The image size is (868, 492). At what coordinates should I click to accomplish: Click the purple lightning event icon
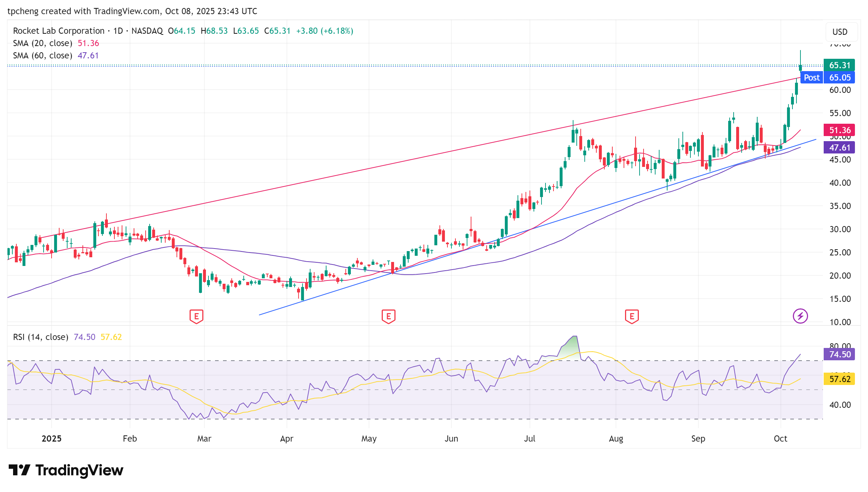(x=800, y=316)
